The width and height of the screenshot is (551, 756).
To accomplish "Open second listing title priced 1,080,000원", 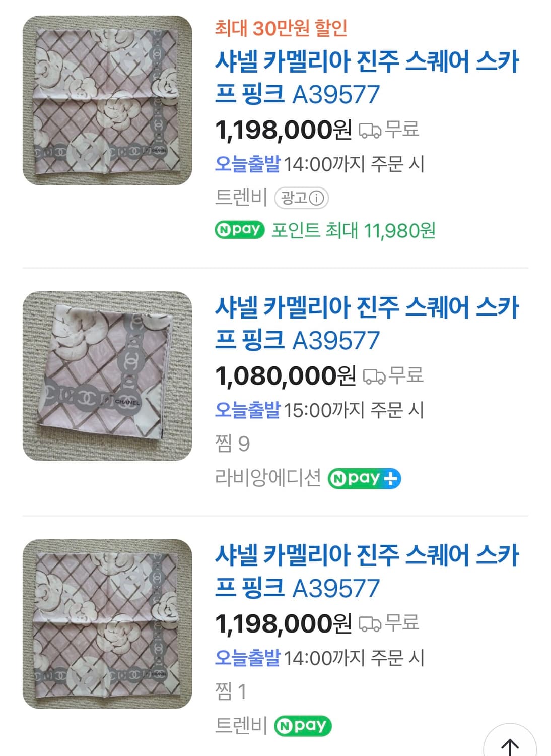I will (x=366, y=324).
